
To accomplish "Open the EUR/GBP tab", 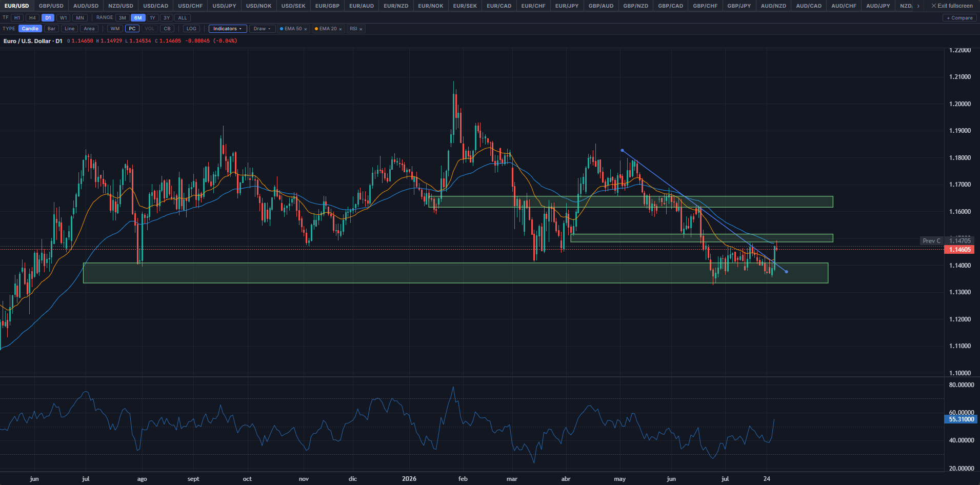I will 327,6.
